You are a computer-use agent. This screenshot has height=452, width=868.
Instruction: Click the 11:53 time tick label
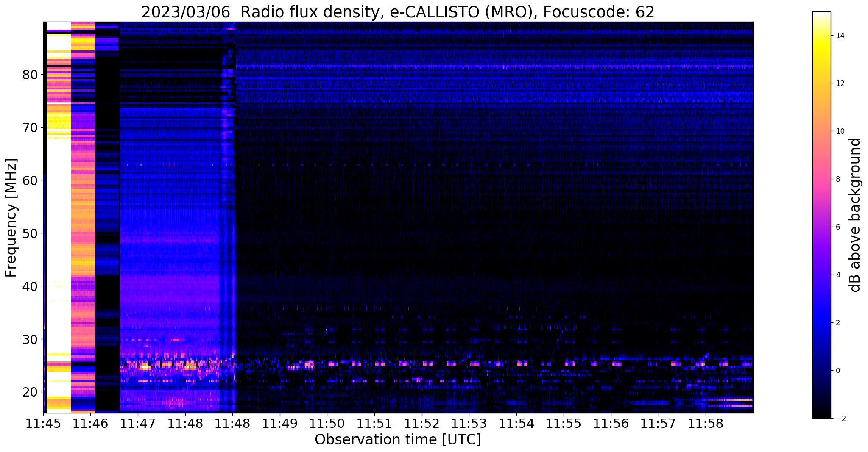click(469, 423)
